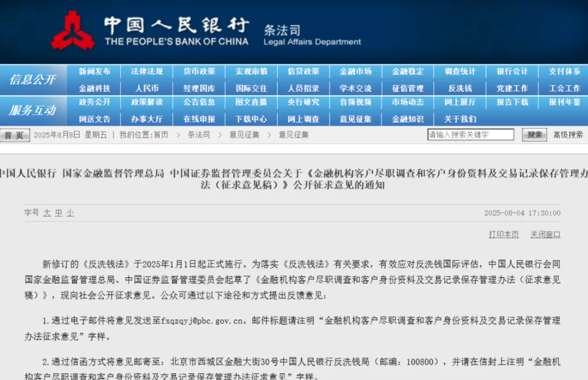
Task: Open 银行会计 navigation link
Action: [512, 71]
